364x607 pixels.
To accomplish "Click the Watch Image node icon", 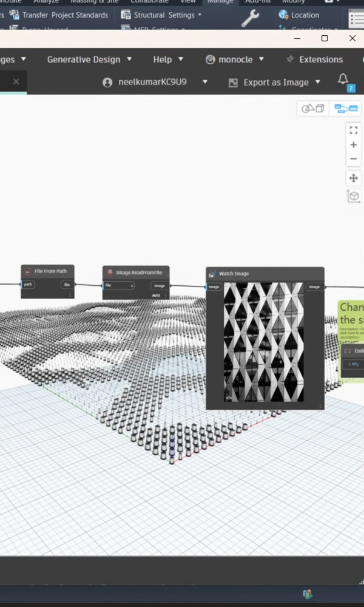I will [x=212, y=274].
